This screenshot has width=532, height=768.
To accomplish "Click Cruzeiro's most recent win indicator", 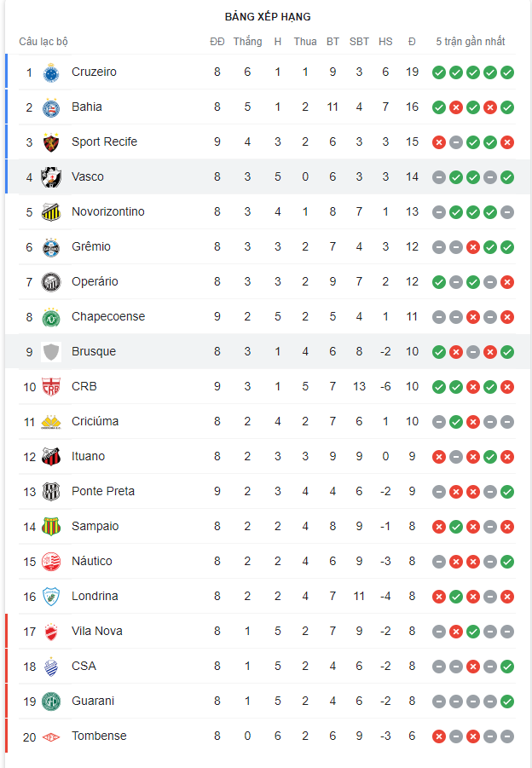I will pos(507,72).
